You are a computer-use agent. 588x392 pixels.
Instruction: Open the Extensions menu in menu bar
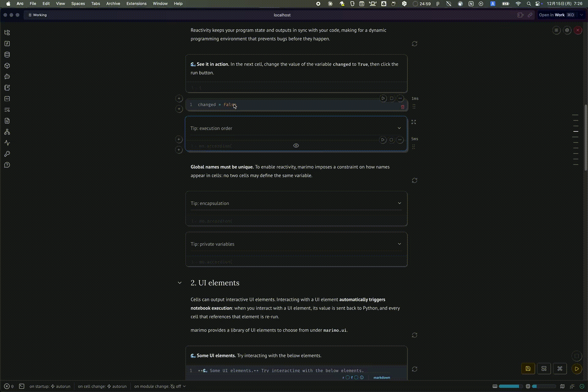[x=136, y=4]
